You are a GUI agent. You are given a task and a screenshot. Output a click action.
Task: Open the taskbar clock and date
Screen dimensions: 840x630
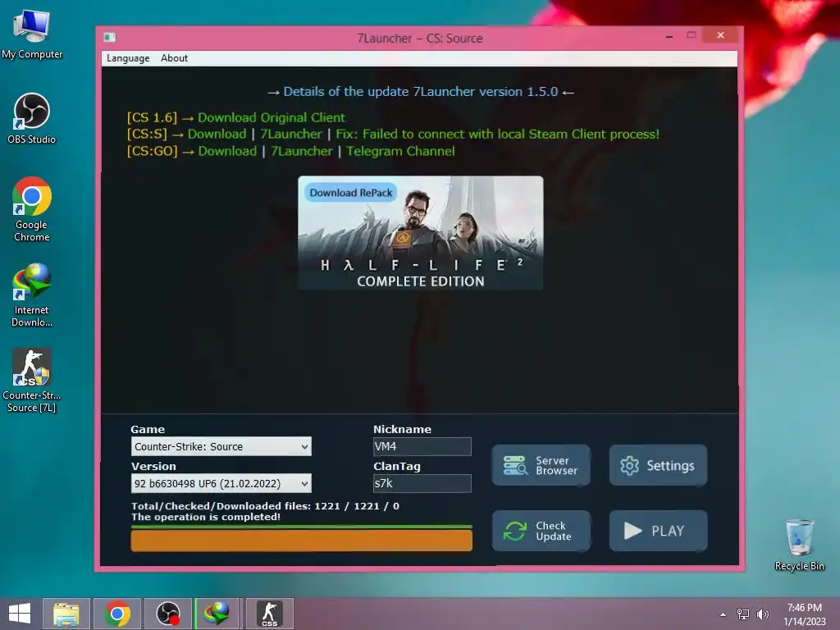804,614
